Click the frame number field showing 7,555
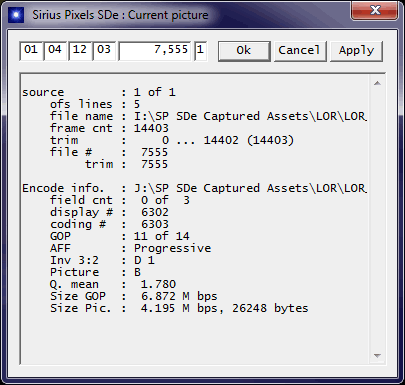Image resolution: width=405 pixels, height=385 pixels. pos(155,51)
